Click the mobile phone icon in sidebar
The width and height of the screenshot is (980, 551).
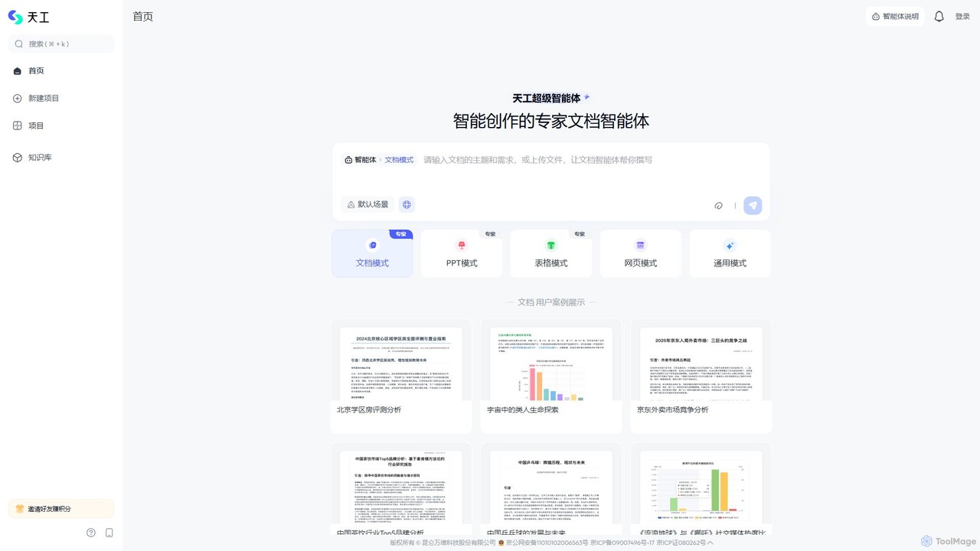point(109,533)
